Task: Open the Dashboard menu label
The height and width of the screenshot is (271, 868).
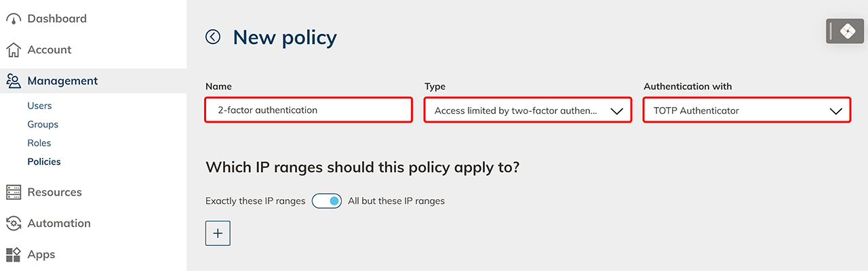Action: click(57, 19)
